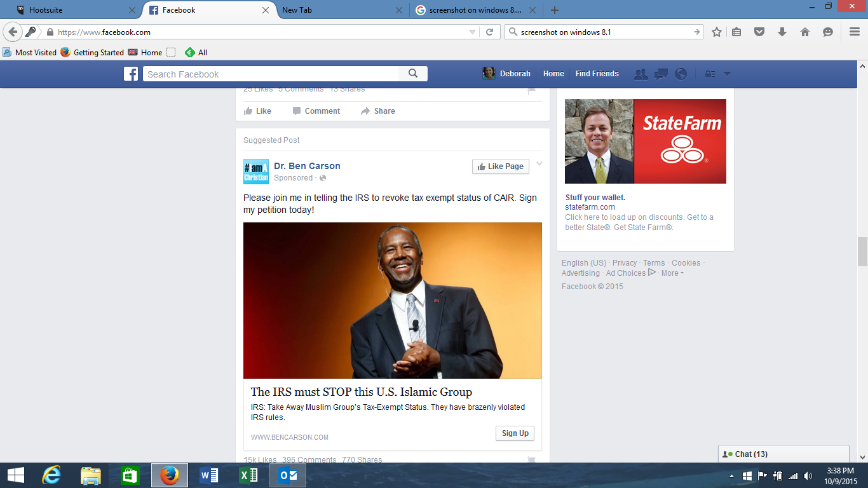868x488 pixels.
Task: Close the Hootsuite tab
Action: tap(132, 10)
